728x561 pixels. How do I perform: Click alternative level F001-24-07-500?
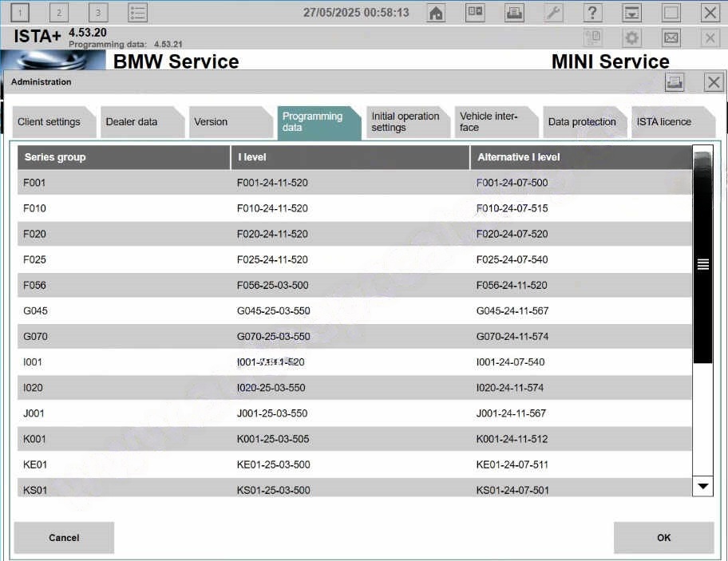click(512, 183)
